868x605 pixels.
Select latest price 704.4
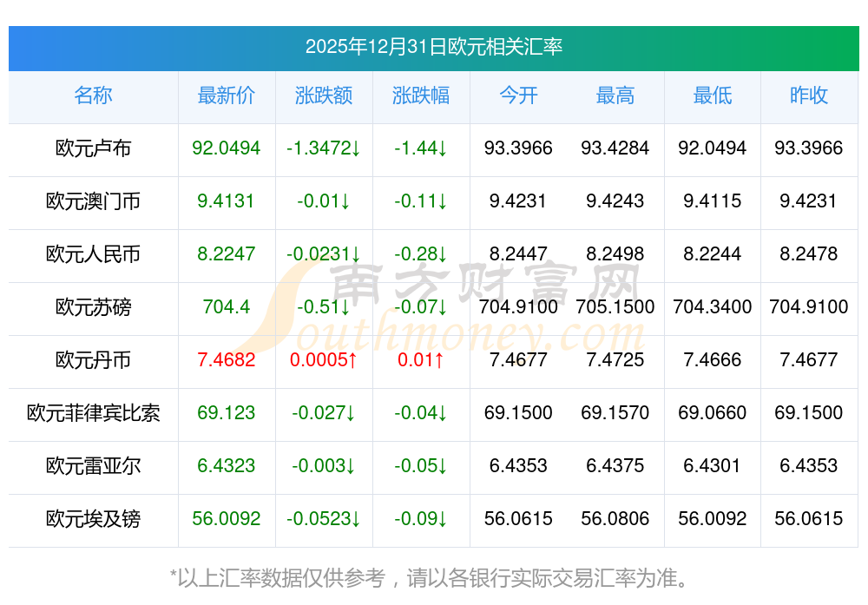coord(226,306)
